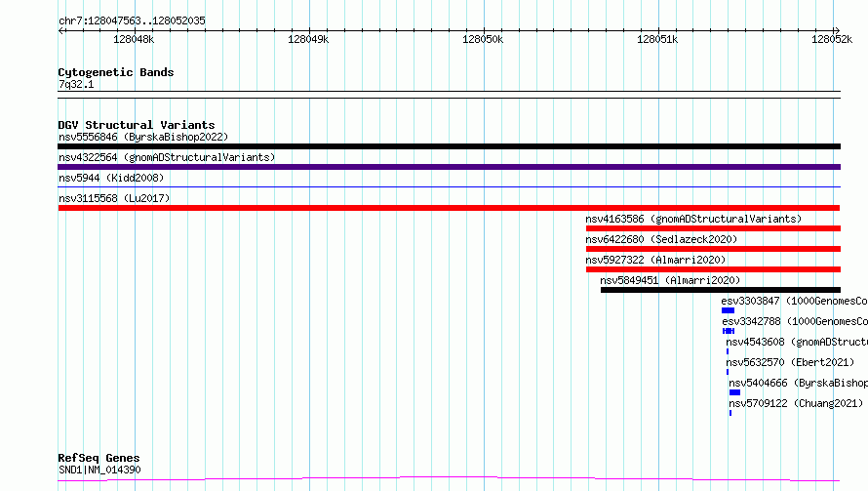Click the DGV Structural Variants track title
The width and height of the screenshot is (868, 491).
137,125
